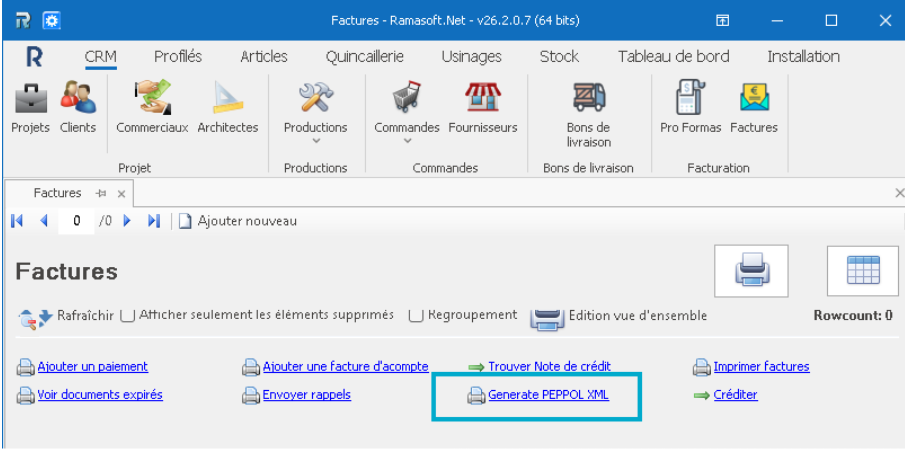This screenshot has width=906, height=449.
Task: Click the large grid table view button
Action: [x=863, y=270]
